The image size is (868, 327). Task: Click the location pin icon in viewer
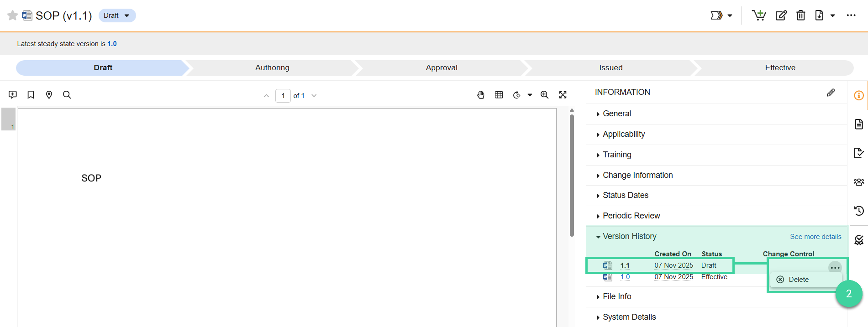pyautogui.click(x=49, y=95)
